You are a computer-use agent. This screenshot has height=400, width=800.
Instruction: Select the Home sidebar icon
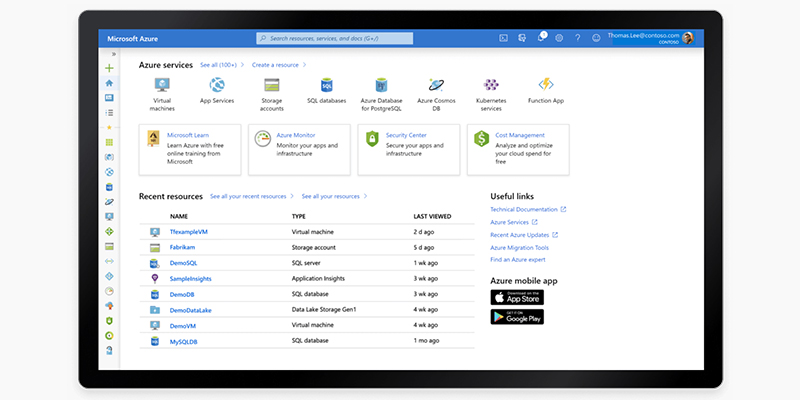click(109, 83)
